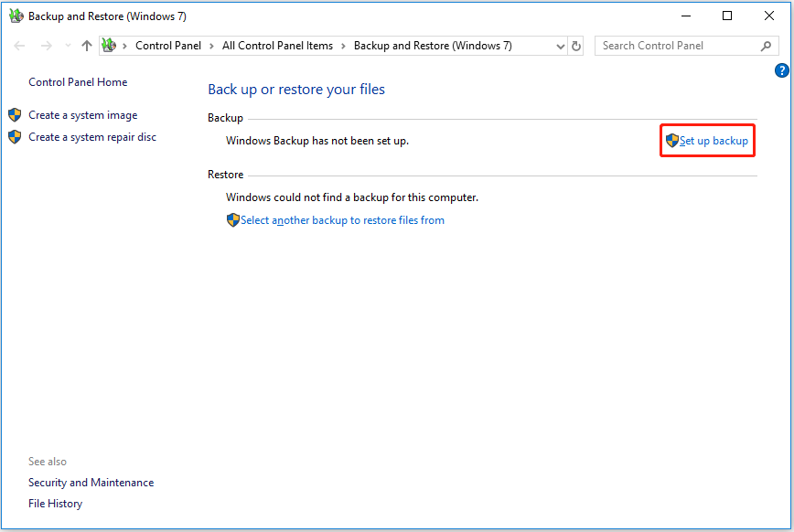Click the Back navigation arrow
Image resolution: width=794 pixels, height=532 pixels.
(19, 46)
